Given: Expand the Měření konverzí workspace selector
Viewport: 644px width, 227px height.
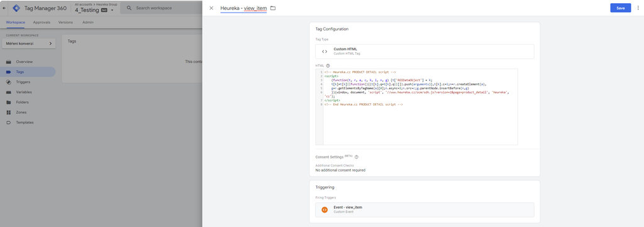Looking at the screenshot, I should (x=29, y=43).
